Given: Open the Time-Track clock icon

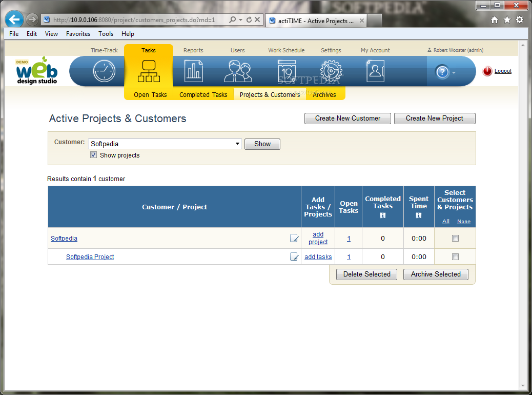Looking at the screenshot, I should (x=104, y=71).
